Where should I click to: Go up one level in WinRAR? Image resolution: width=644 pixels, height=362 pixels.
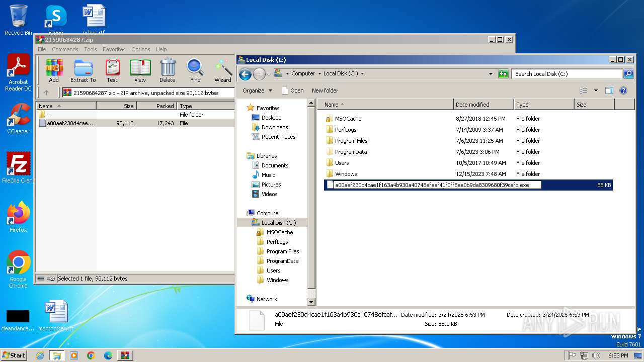pos(46,93)
